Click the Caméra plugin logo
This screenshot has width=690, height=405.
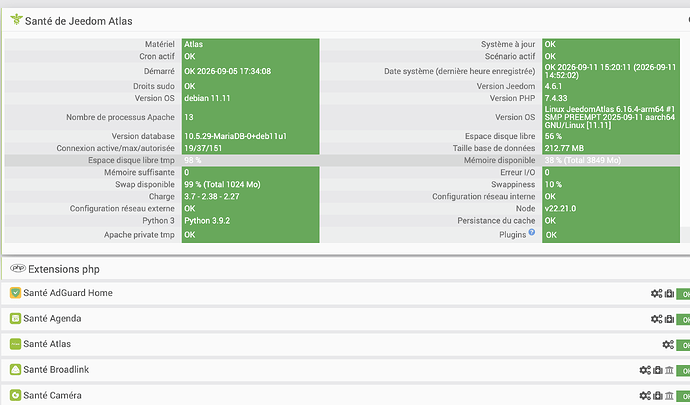coord(15,395)
